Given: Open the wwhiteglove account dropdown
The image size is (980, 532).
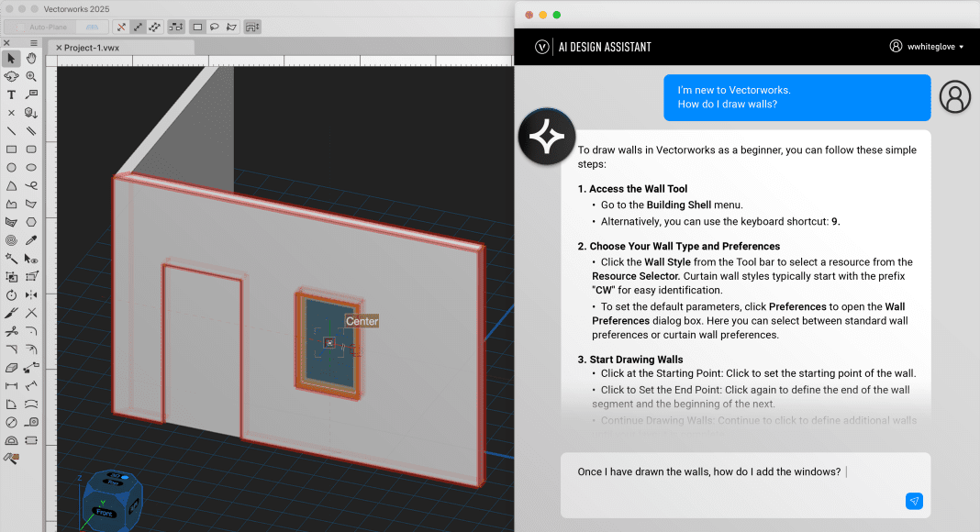Looking at the screenshot, I should click(x=926, y=46).
